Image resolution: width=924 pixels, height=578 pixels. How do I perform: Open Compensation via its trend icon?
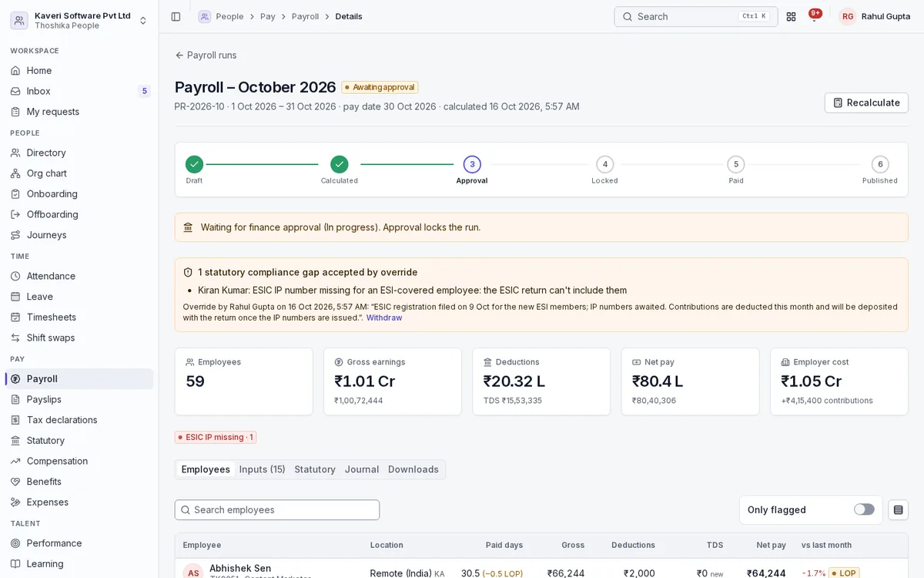click(15, 461)
